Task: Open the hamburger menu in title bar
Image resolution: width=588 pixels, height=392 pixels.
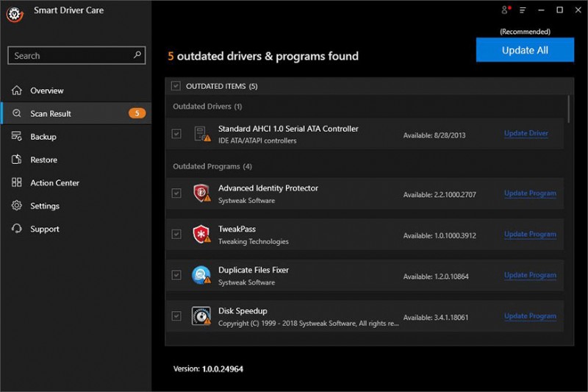Action: point(523,10)
